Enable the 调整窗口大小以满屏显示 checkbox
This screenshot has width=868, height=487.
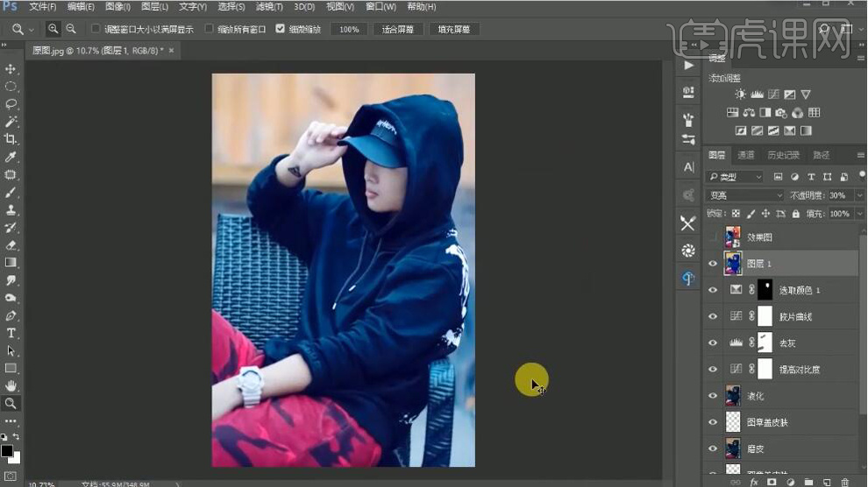tap(96, 29)
